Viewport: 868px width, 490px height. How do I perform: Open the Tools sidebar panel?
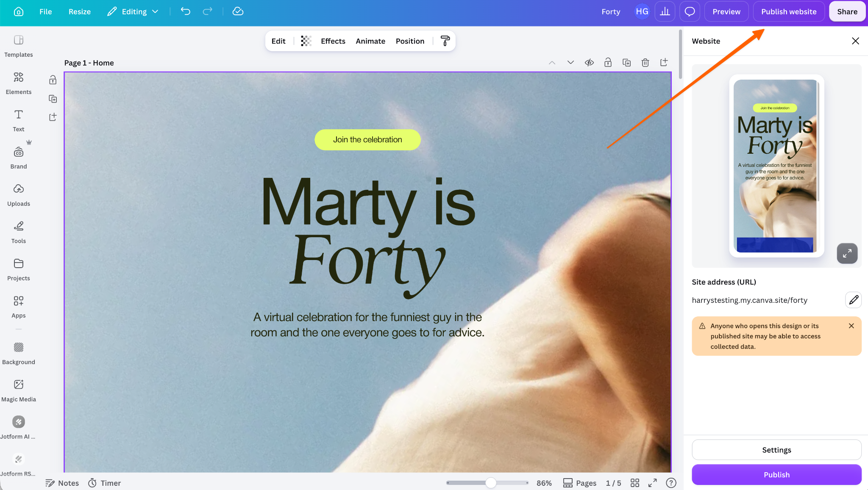coord(19,233)
